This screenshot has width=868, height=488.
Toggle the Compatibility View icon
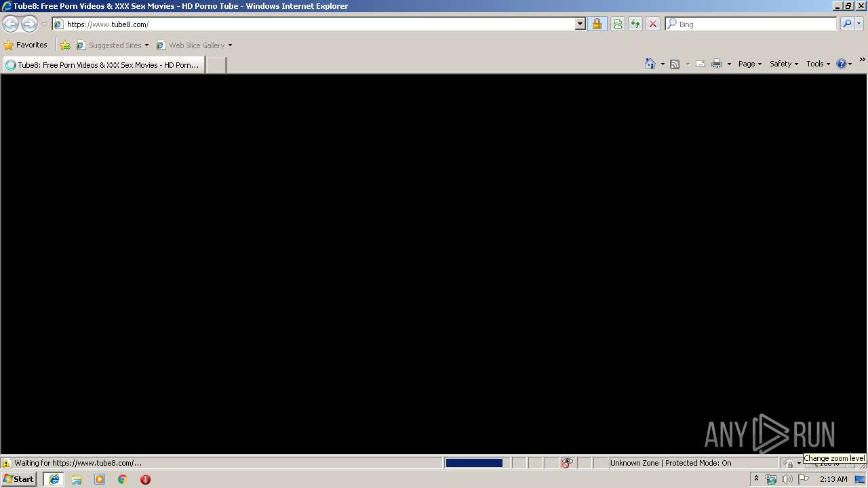click(618, 24)
